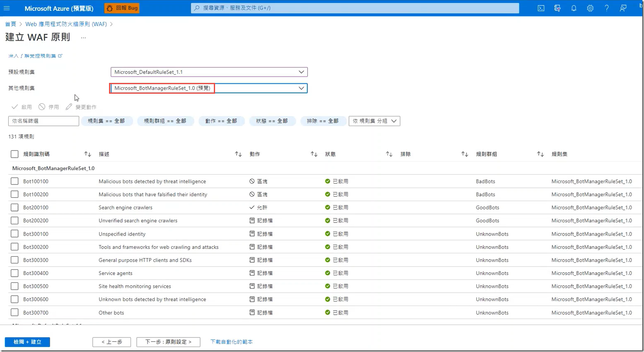Check the Bot100100 rule checkbox
The image size is (644, 352).
(15, 181)
